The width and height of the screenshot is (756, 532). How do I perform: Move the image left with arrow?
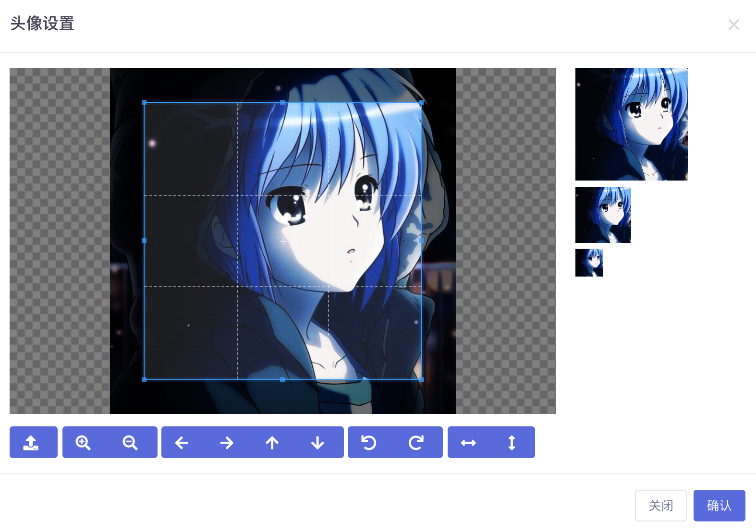(182, 442)
